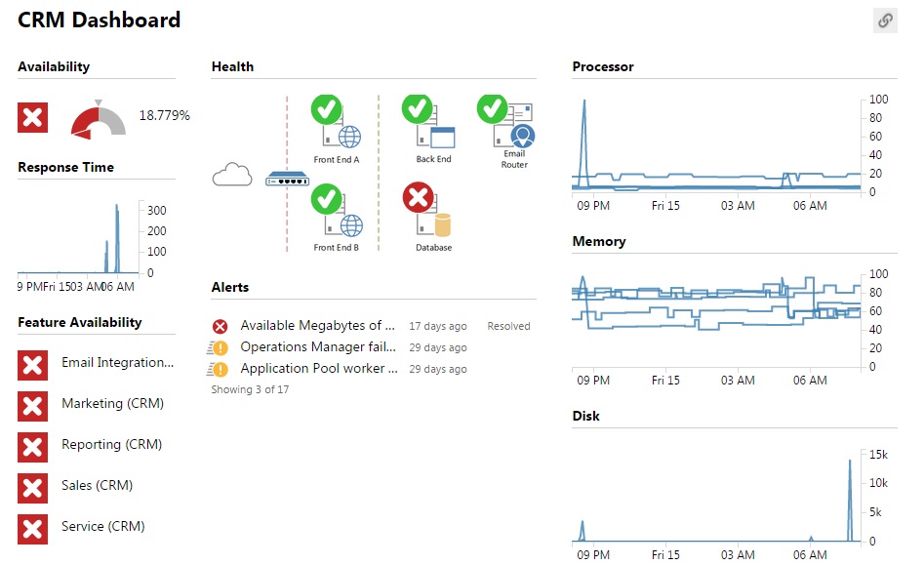
Task: Click the link icon at top right
Action: point(885,20)
